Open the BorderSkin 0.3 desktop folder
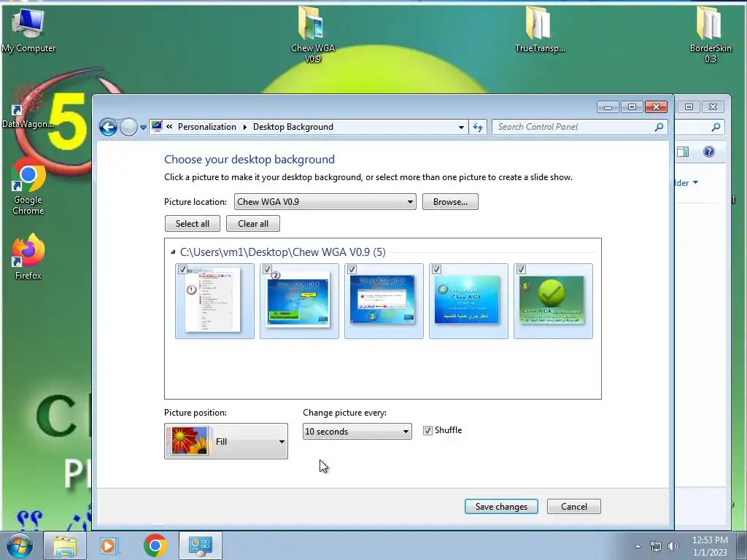This screenshot has width=747, height=560. tap(711, 34)
